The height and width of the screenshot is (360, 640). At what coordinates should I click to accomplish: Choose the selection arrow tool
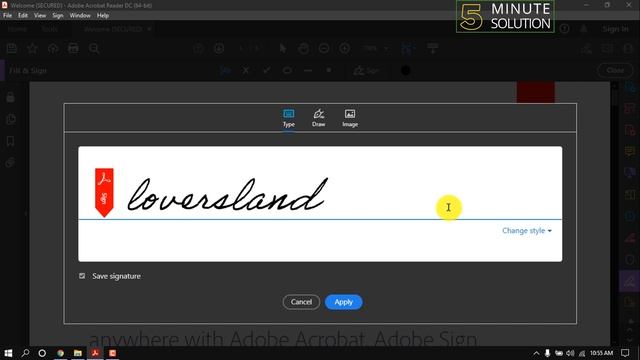click(x=282, y=49)
